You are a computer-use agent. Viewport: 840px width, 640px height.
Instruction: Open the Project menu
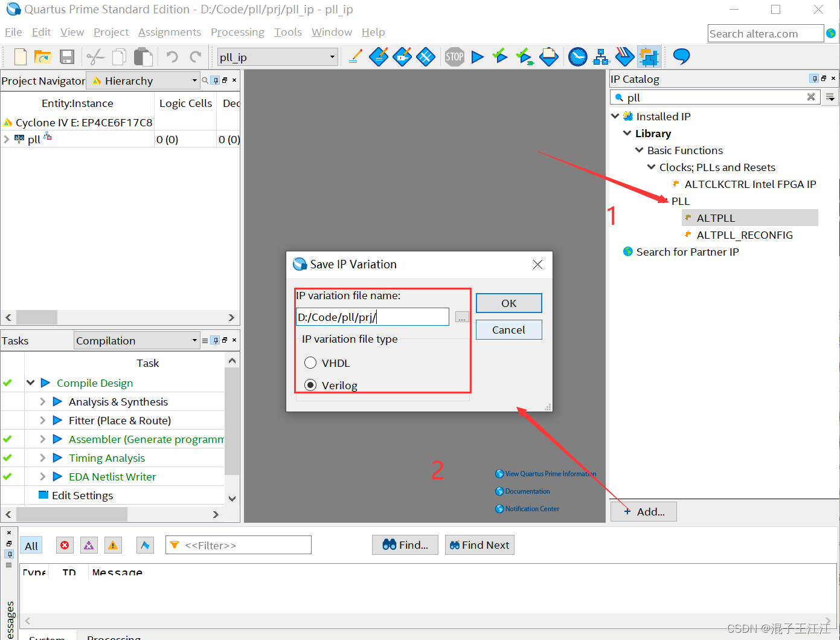111,32
